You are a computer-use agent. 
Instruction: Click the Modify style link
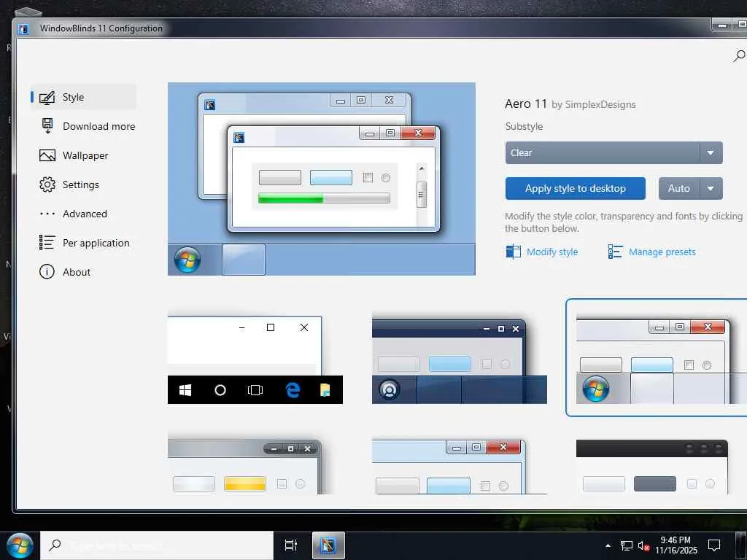552,252
